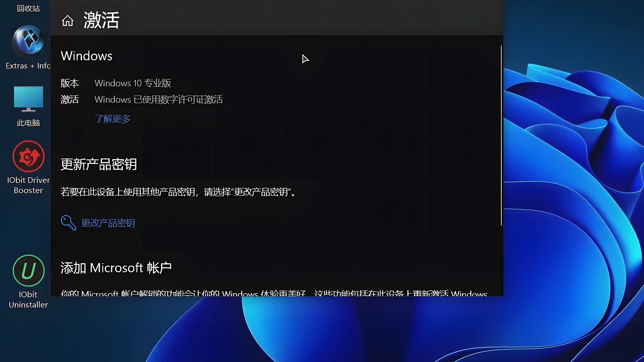
Task: Select the Extras + Info desktop icon
Action: [28, 47]
